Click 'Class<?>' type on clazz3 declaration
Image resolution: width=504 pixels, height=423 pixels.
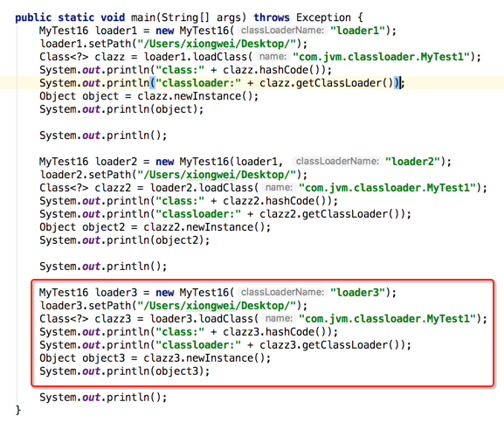click(x=64, y=319)
